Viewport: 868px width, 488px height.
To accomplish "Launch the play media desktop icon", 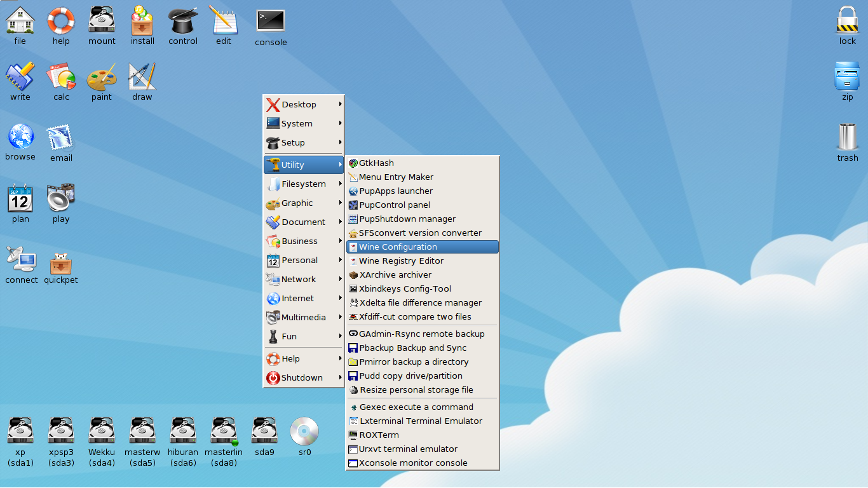I will click(x=61, y=198).
